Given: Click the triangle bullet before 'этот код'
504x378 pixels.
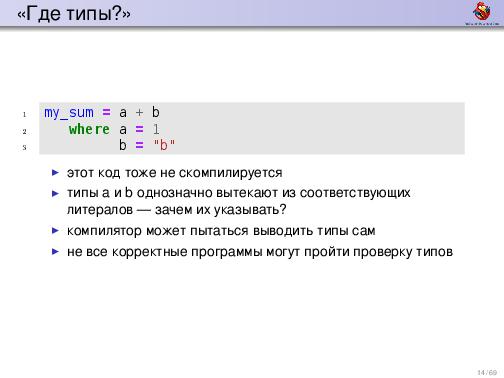Looking at the screenshot, I should tap(56, 173).
